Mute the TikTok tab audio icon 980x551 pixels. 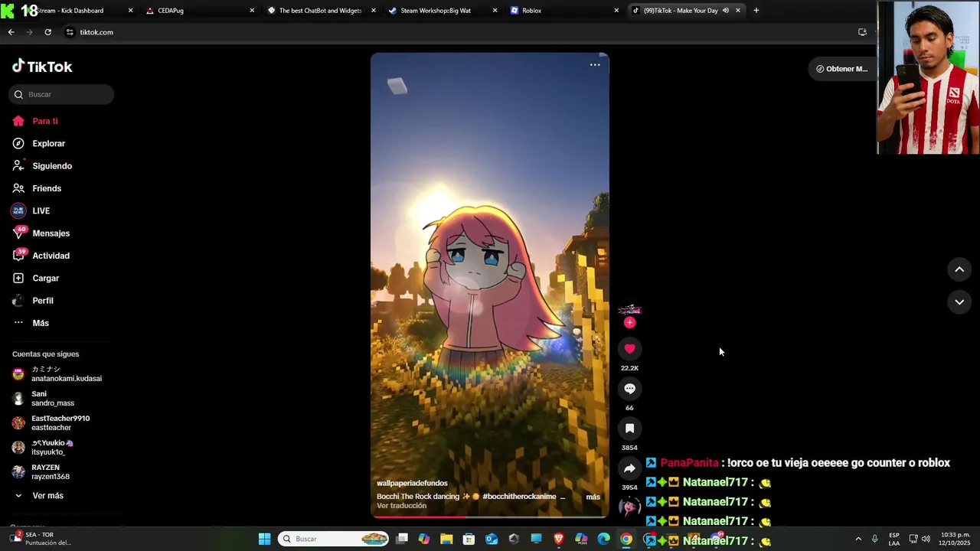(x=725, y=11)
